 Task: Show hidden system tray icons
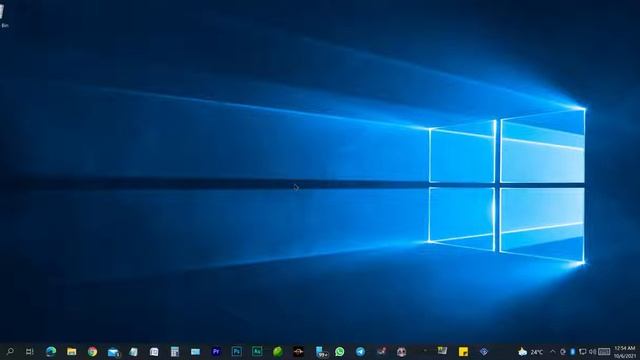click(x=553, y=351)
